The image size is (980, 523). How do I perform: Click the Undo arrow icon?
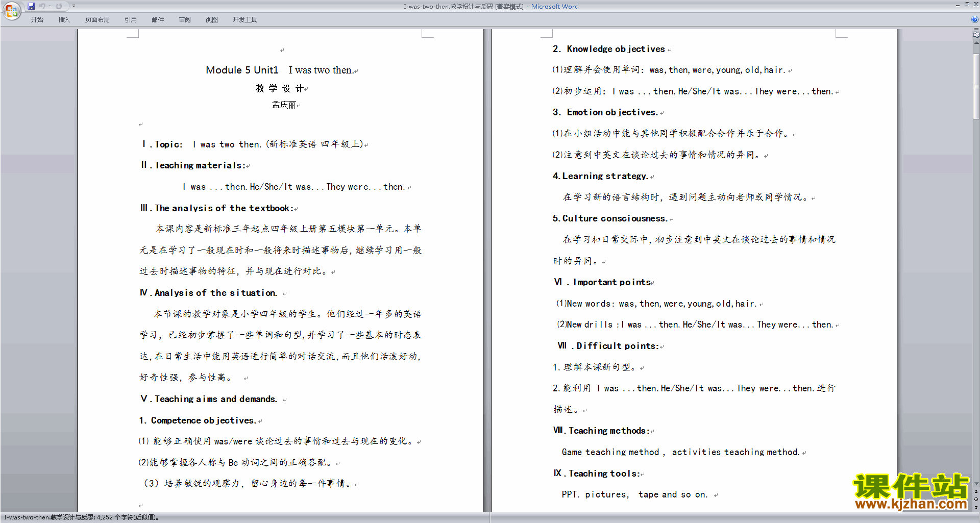pyautogui.click(x=42, y=6)
